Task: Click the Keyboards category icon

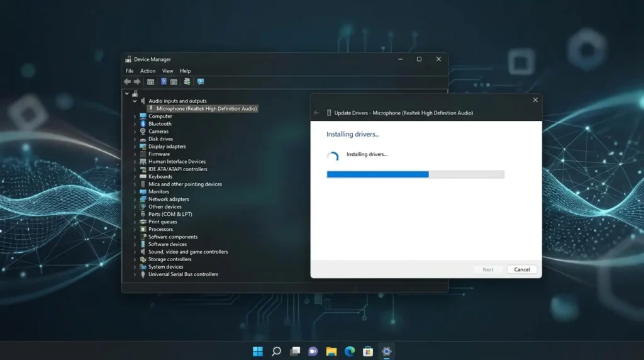Action: coord(143,176)
